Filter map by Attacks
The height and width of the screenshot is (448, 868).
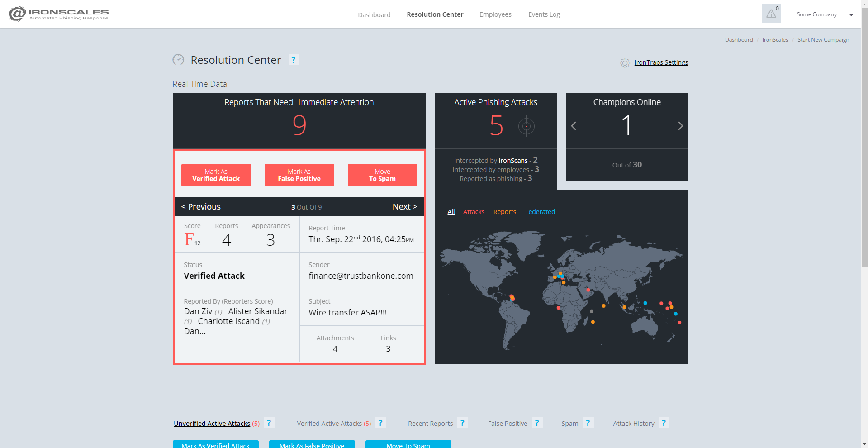(474, 212)
